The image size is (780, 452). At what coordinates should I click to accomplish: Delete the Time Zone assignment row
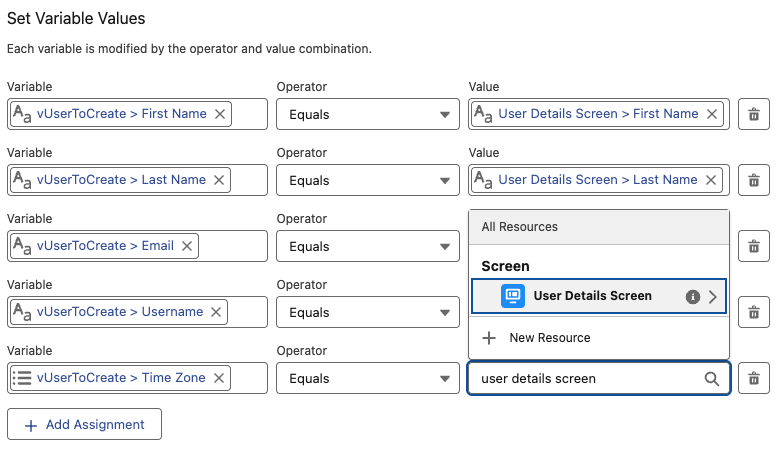click(x=753, y=378)
